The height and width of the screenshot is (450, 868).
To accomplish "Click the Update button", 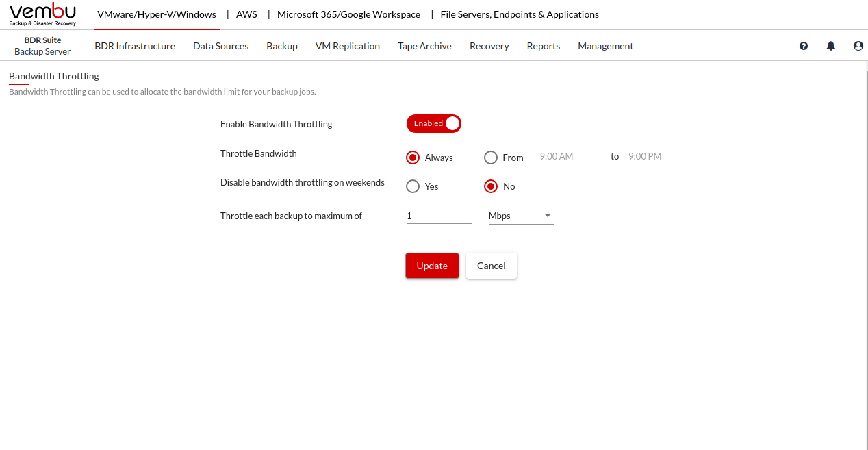I will coord(432,266).
